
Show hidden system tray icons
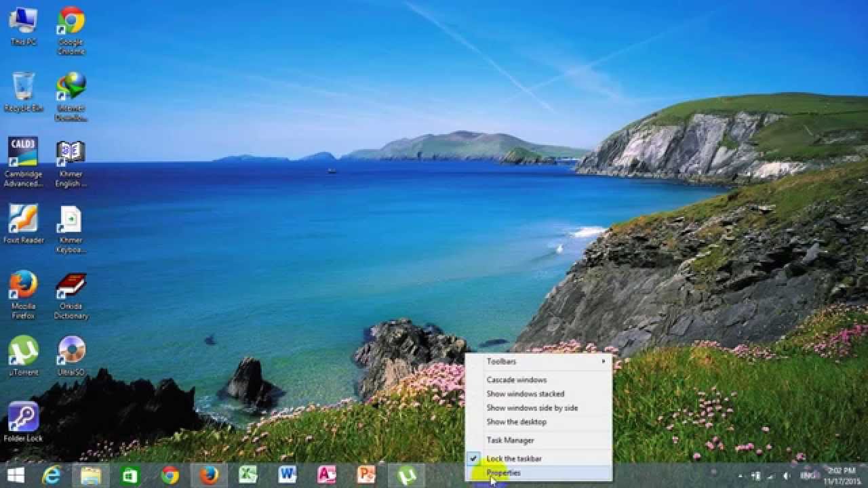[740, 476]
